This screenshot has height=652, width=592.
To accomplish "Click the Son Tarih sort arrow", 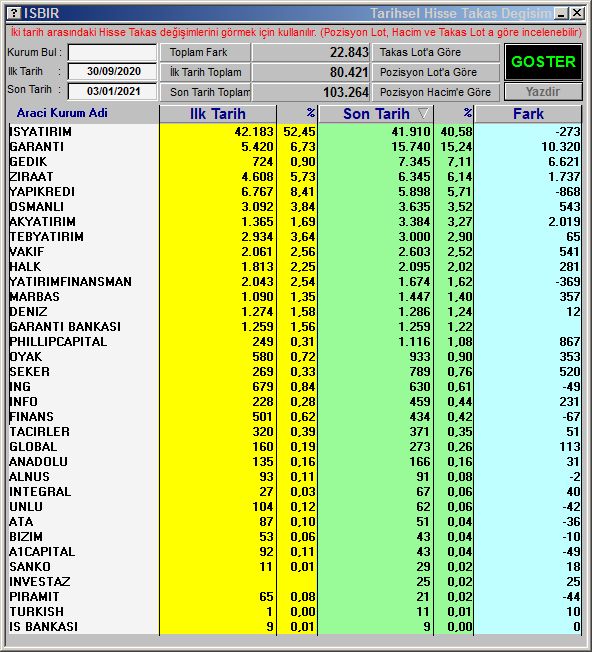I will tap(423, 114).
